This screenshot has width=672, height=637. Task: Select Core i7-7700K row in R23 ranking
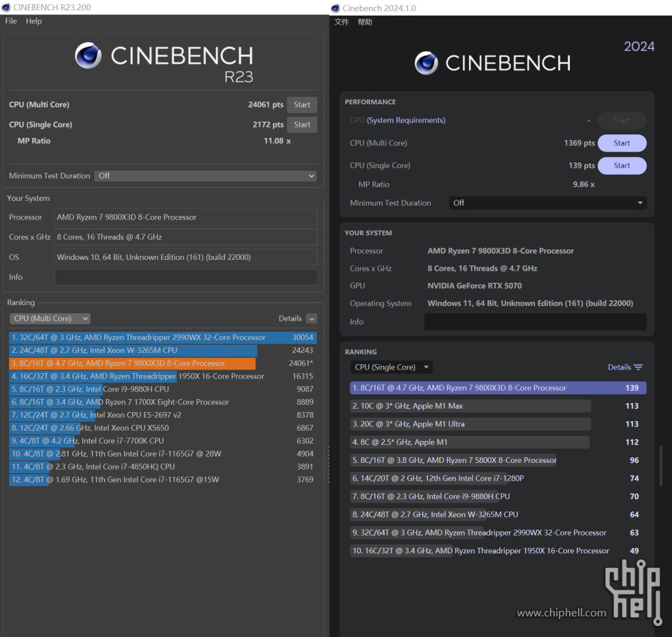pos(163,441)
